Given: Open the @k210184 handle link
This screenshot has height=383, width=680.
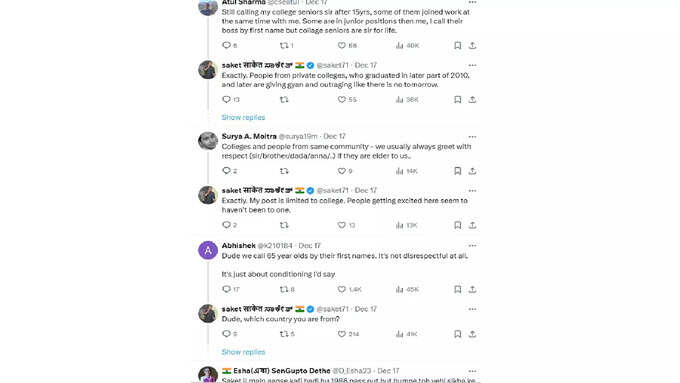Looking at the screenshot, I should [275, 246].
